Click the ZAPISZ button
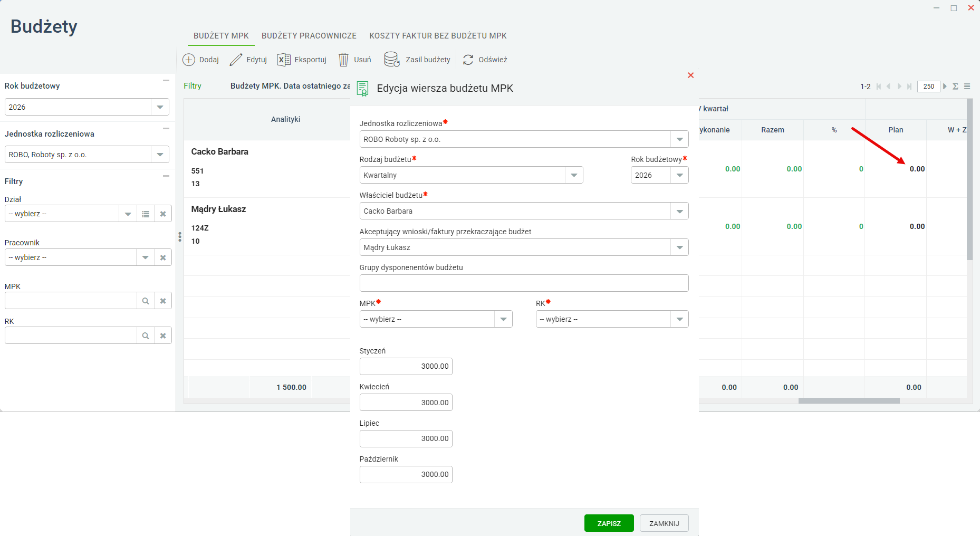The height and width of the screenshot is (536, 980). click(x=609, y=523)
